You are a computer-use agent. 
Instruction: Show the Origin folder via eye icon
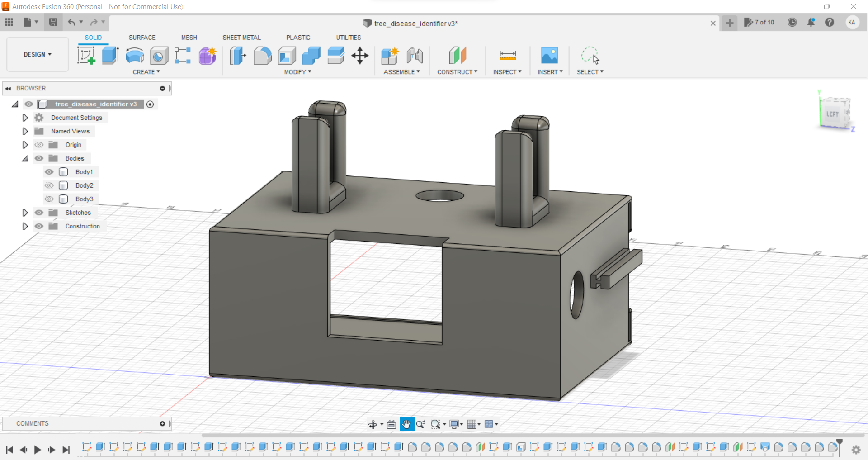pyautogui.click(x=39, y=145)
